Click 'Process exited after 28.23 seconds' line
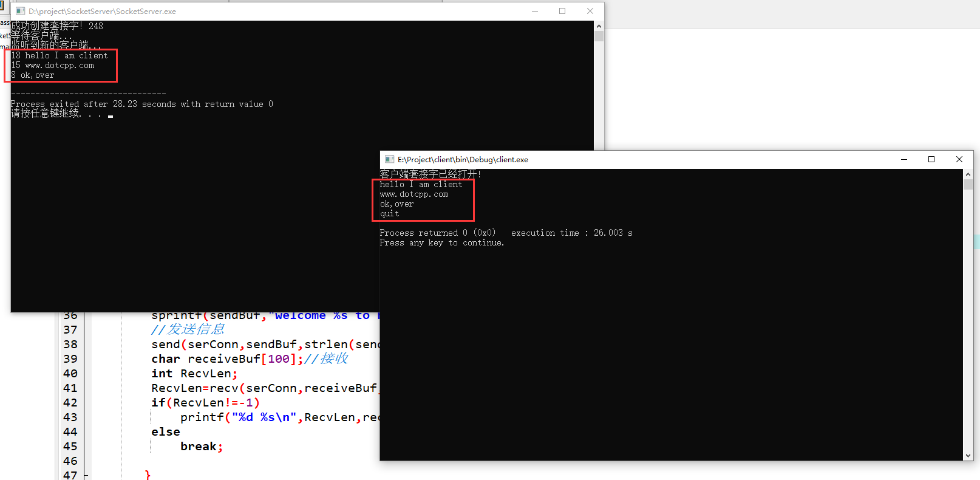This screenshot has width=980, height=480. (x=142, y=104)
